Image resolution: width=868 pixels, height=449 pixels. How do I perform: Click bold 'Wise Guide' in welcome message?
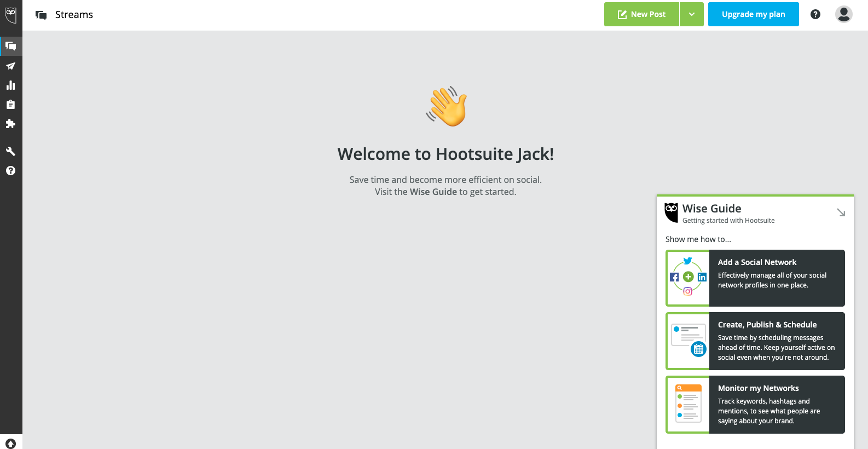[433, 192]
